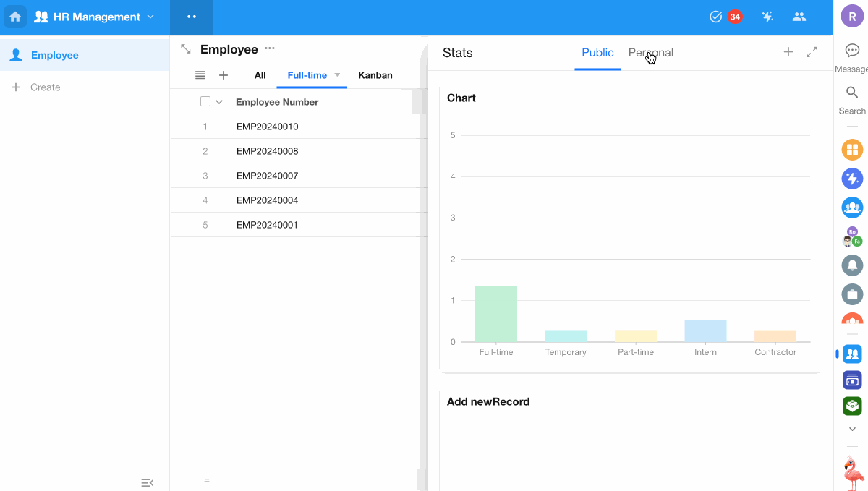This screenshot has width=868, height=491.
Task: Click Create in the left sidebar
Action: (45, 87)
